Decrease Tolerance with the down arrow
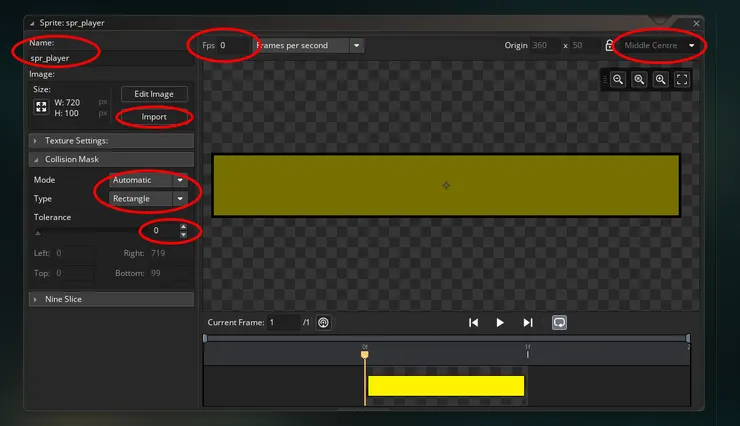The image size is (740, 426). coord(183,234)
